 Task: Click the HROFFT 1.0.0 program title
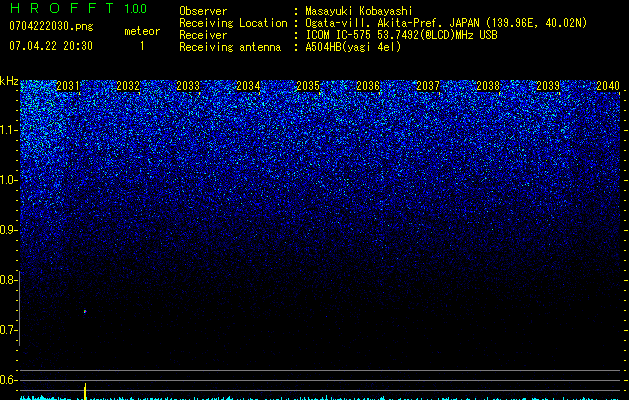[x=79, y=8]
